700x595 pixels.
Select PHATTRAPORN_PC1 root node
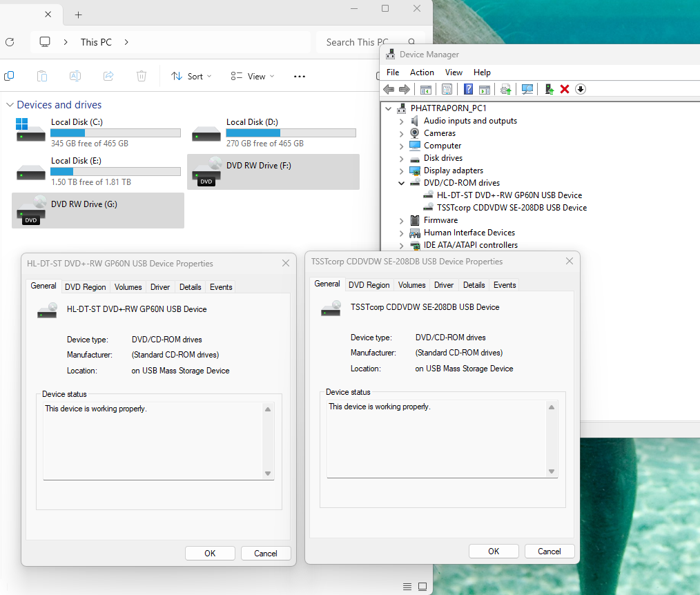(x=448, y=108)
